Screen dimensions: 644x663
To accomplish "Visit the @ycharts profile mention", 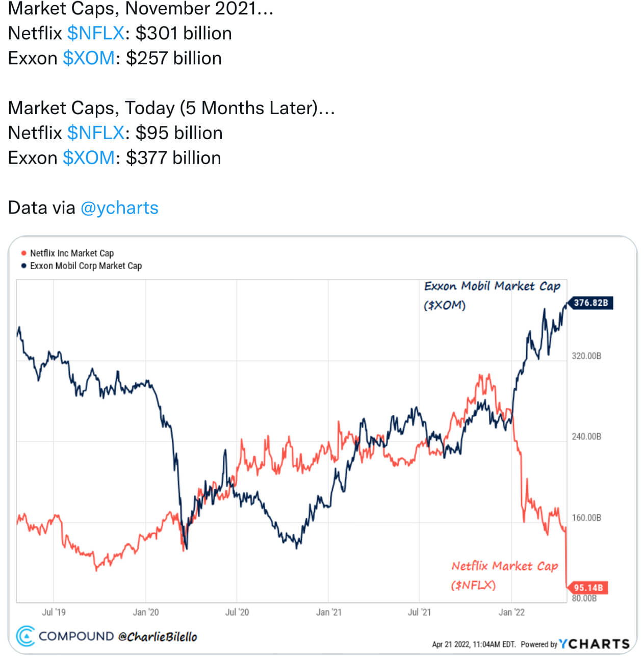I will tap(119, 208).
